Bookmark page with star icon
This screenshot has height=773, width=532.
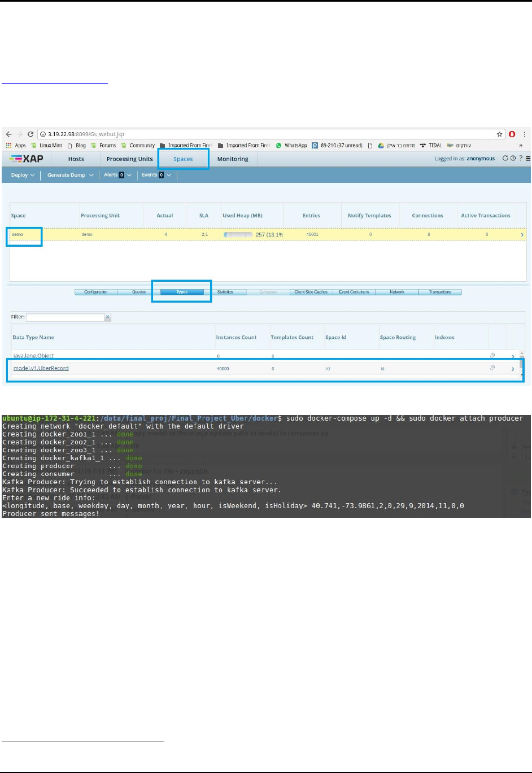(x=499, y=134)
